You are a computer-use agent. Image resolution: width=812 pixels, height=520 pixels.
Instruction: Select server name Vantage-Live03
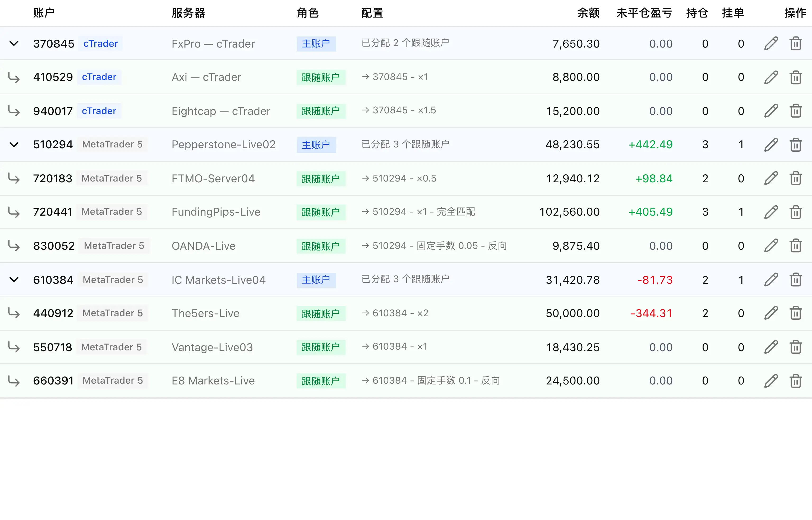tap(212, 347)
